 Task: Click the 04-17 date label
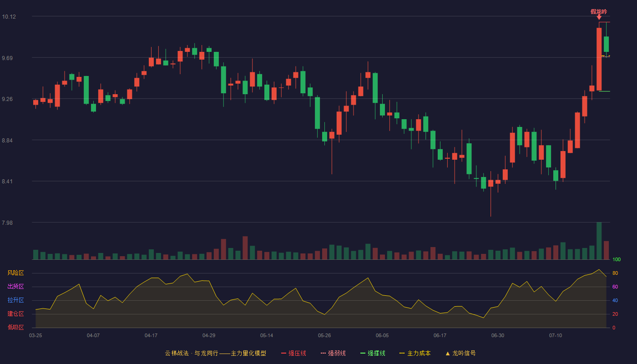151,335
